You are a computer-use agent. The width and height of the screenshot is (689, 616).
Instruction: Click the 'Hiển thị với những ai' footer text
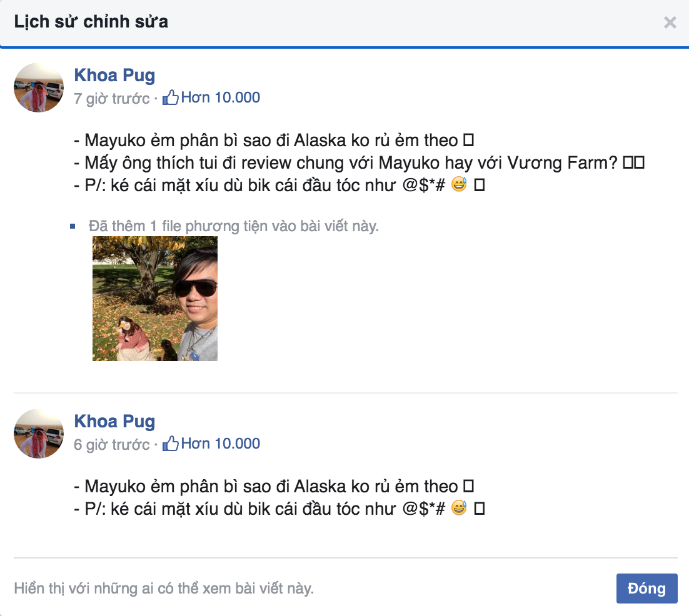164,589
